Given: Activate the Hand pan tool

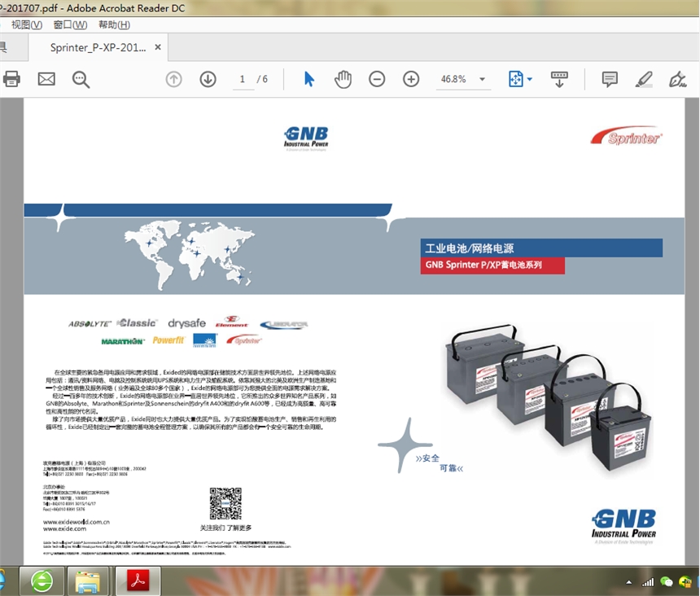Looking at the screenshot, I should pos(343,80).
